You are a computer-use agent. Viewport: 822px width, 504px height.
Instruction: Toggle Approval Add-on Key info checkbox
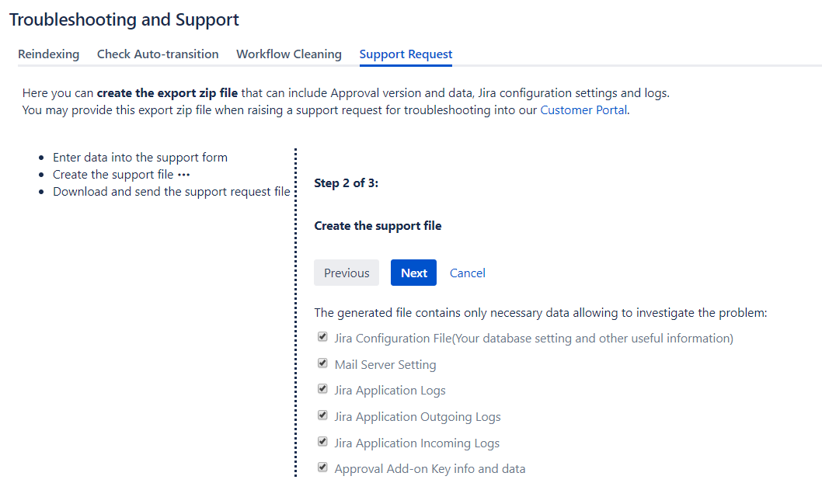[x=322, y=468]
